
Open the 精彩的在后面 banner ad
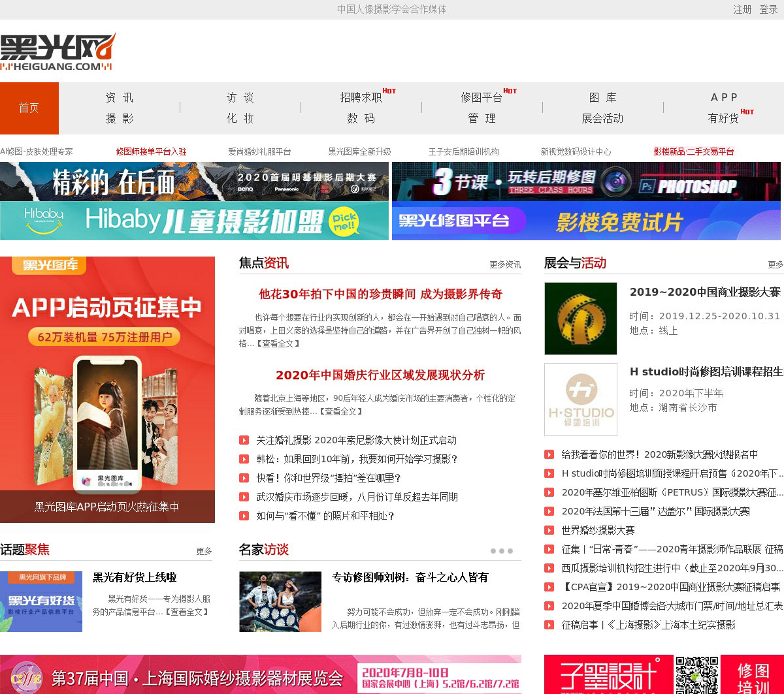point(194,181)
